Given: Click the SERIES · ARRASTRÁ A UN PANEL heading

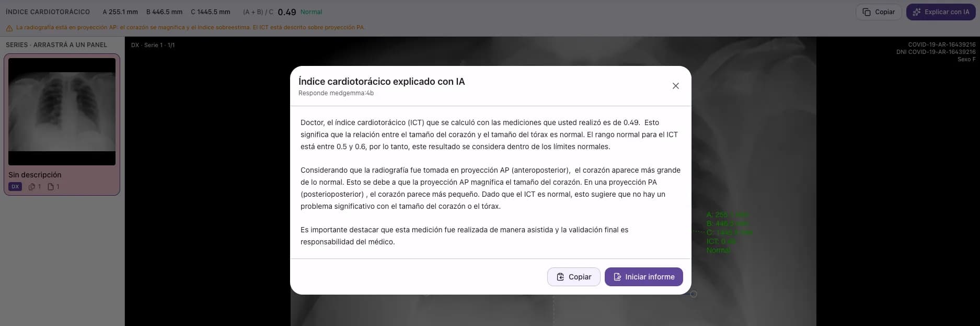Looking at the screenshot, I should pyautogui.click(x=56, y=45).
